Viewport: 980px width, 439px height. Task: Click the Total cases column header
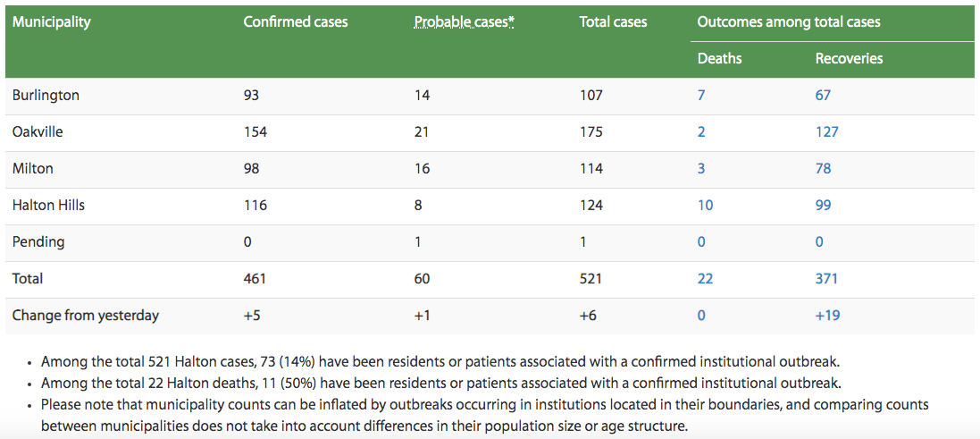(x=613, y=21)
